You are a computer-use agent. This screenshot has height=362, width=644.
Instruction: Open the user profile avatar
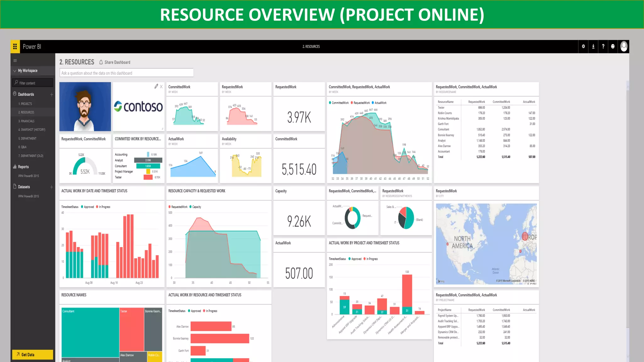click(x=624, y=47)
